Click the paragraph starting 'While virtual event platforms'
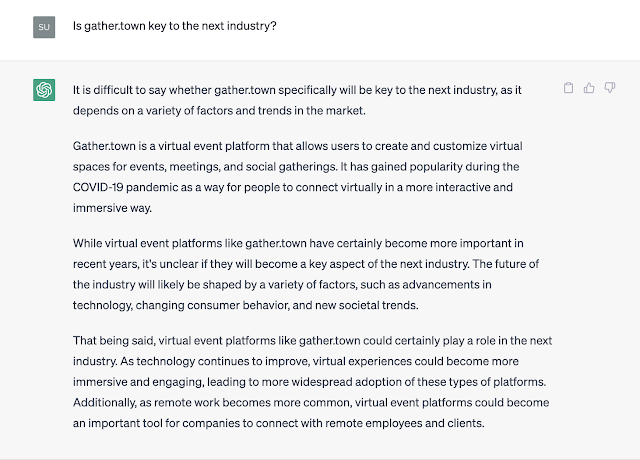 pos(306,274)
